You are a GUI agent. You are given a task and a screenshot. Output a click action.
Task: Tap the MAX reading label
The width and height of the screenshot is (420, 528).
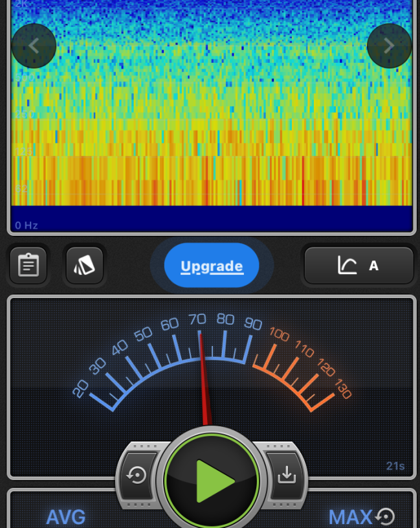click(x=349, y=517)
